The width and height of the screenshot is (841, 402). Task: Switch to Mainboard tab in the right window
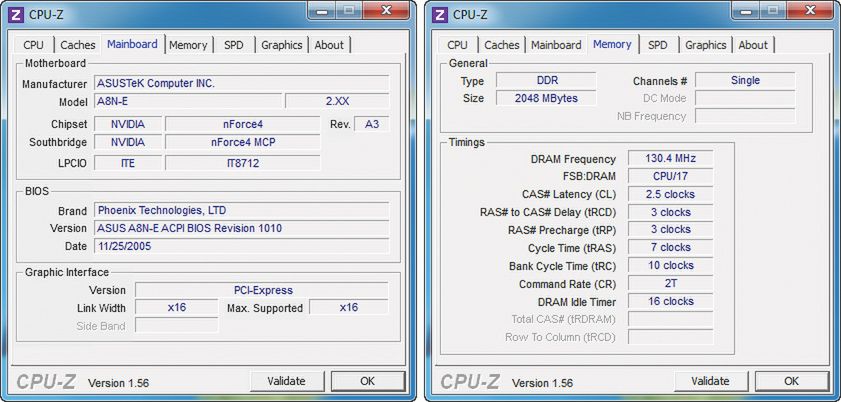click(556, 45)
